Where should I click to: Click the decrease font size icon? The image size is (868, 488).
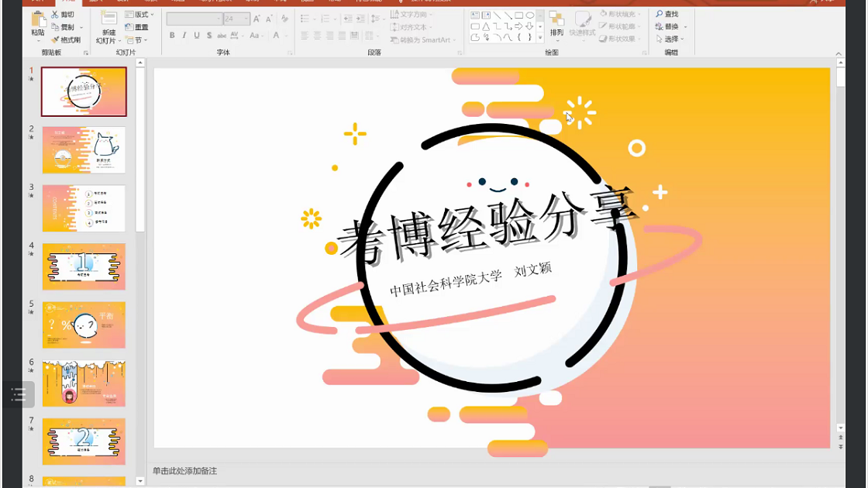(x=270, y=19)
